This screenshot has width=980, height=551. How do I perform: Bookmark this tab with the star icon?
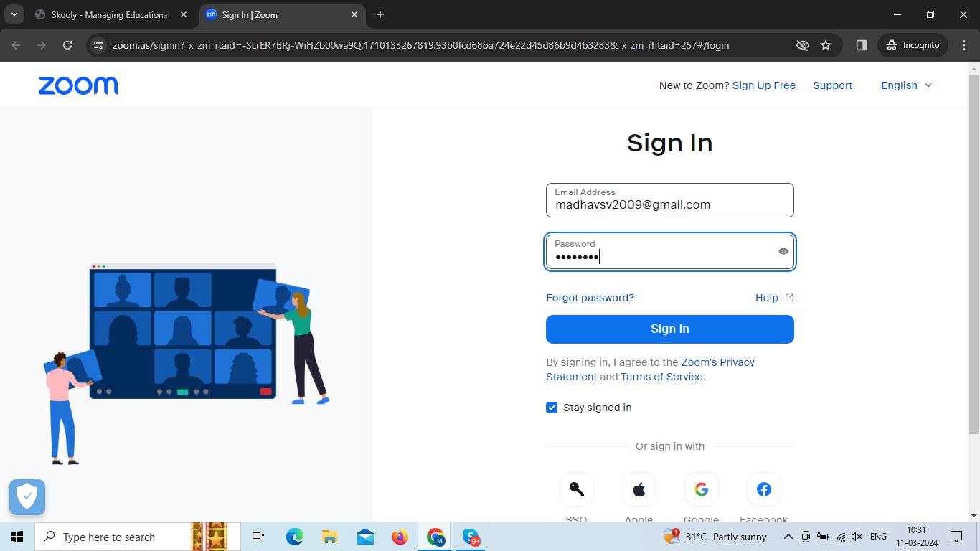tap(826, 45)
